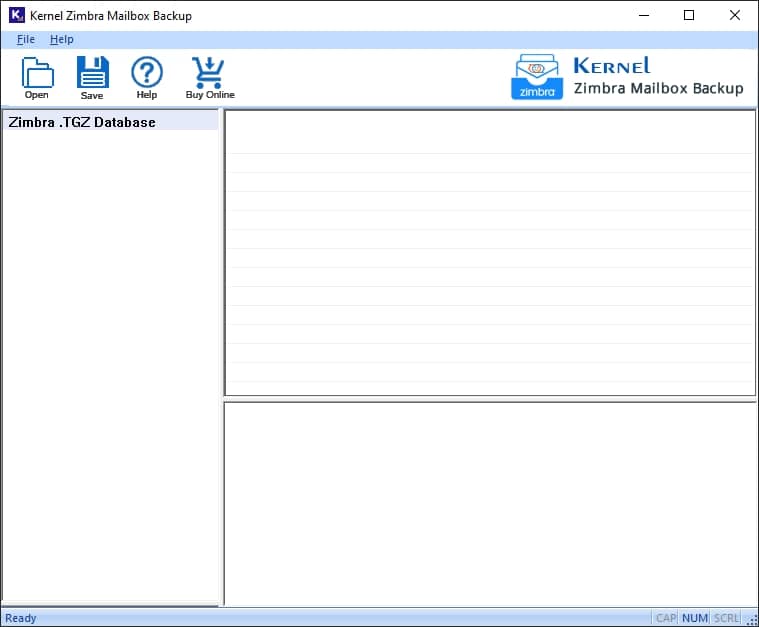Image resolution: width=759 pixels, height=627 pixels.
Task: Click the CAP indicator in status bar
Action: click(666, 618)
